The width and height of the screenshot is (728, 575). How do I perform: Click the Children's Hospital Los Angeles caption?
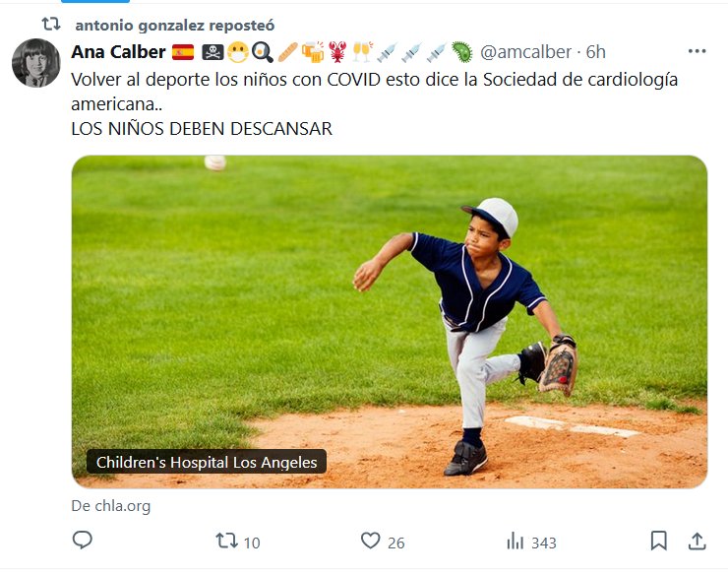coord(207,462)
